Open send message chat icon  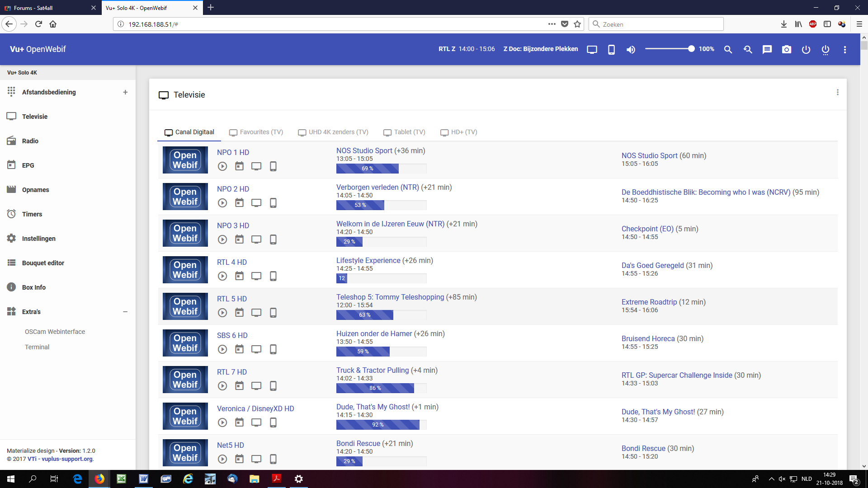click(767, 50)
